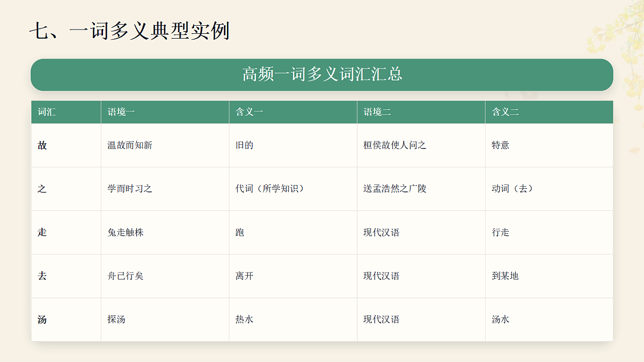Click the green banner '高频一词多义词汇汇总'
Image resolution: width=644 pixels, height=362 pixels.
tap(322, 75)
